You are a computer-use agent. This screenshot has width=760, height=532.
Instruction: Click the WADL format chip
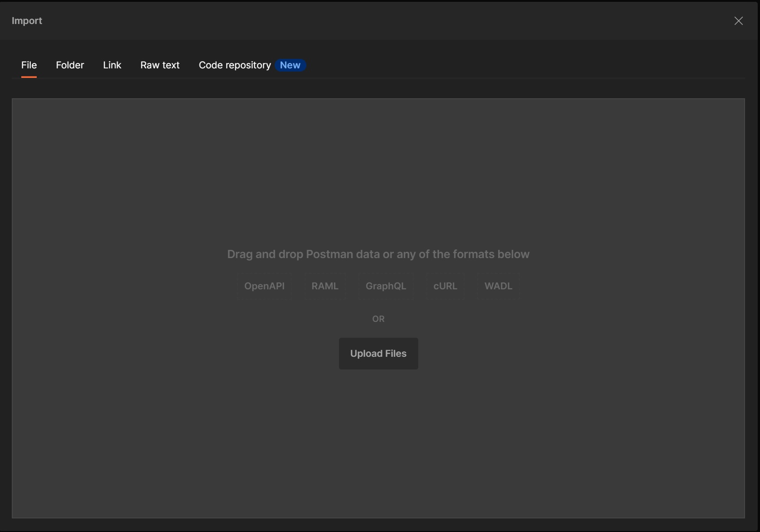click(498, 286)
